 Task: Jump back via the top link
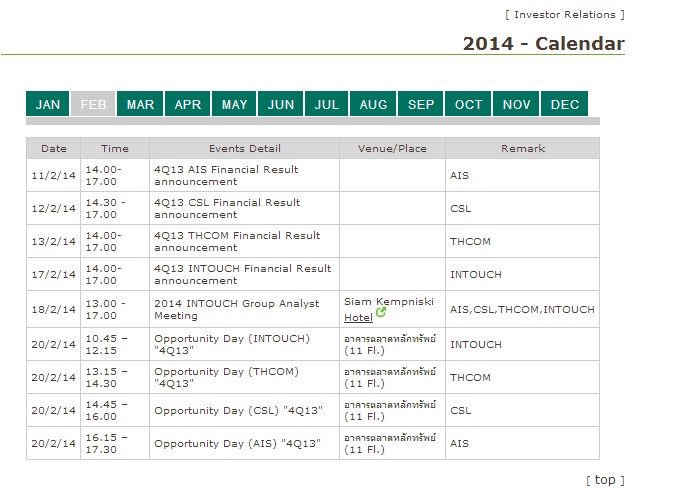605,480
